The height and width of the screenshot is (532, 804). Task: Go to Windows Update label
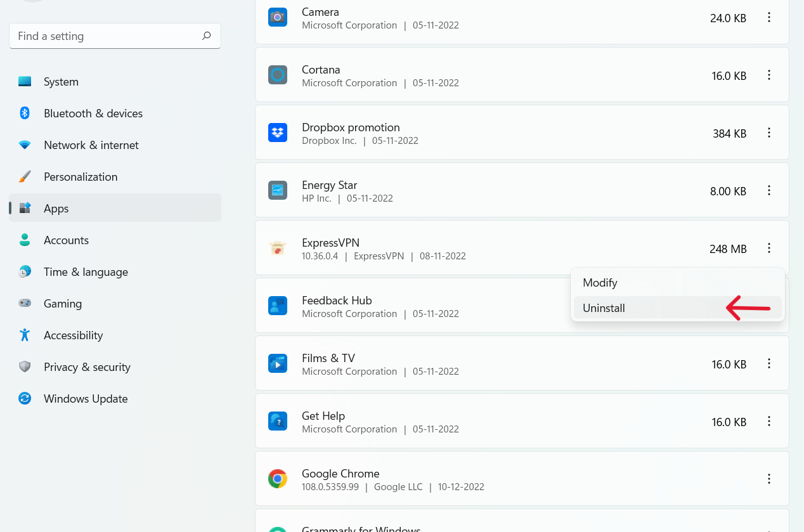86,399
